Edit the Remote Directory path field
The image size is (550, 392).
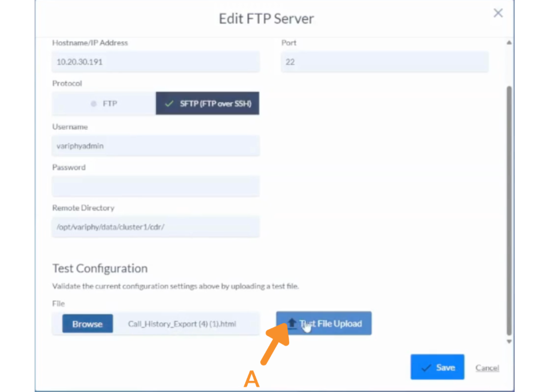[x=156, y=227]
